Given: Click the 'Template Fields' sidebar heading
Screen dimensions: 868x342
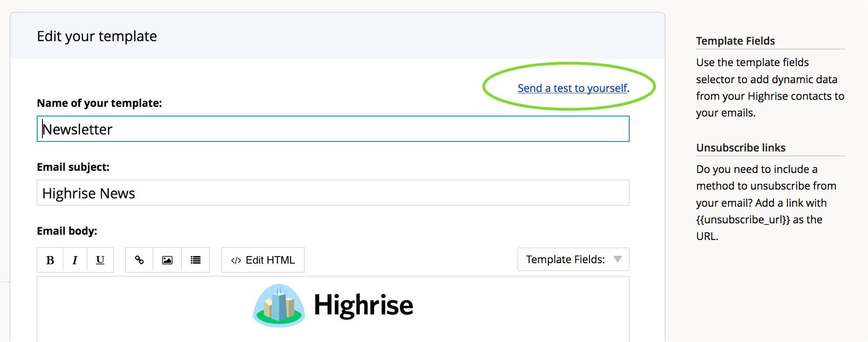Looking at the screenshot, I should pos(735,41).
